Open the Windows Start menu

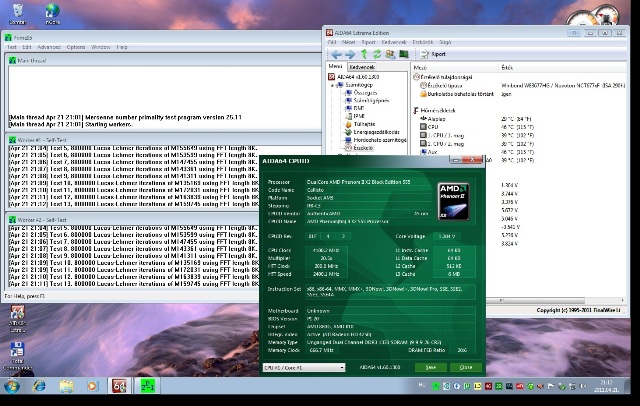point(12,386)
